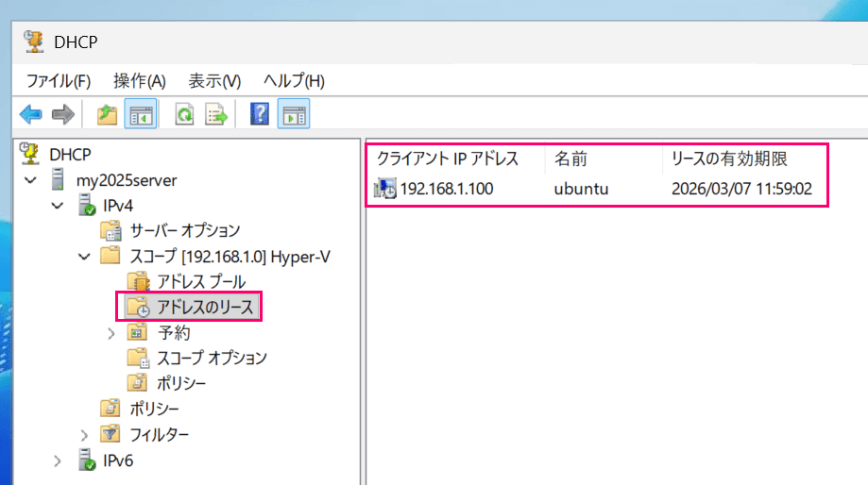This screenshot has width=868, height=485.
Task: Open Help via the question mark icon
Action: pos(260,114)
